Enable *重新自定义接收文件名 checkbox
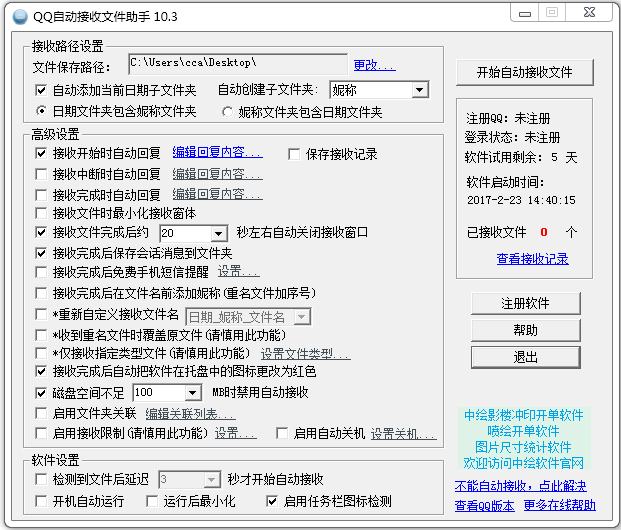The image size is (621, 530). coord(41,314)
